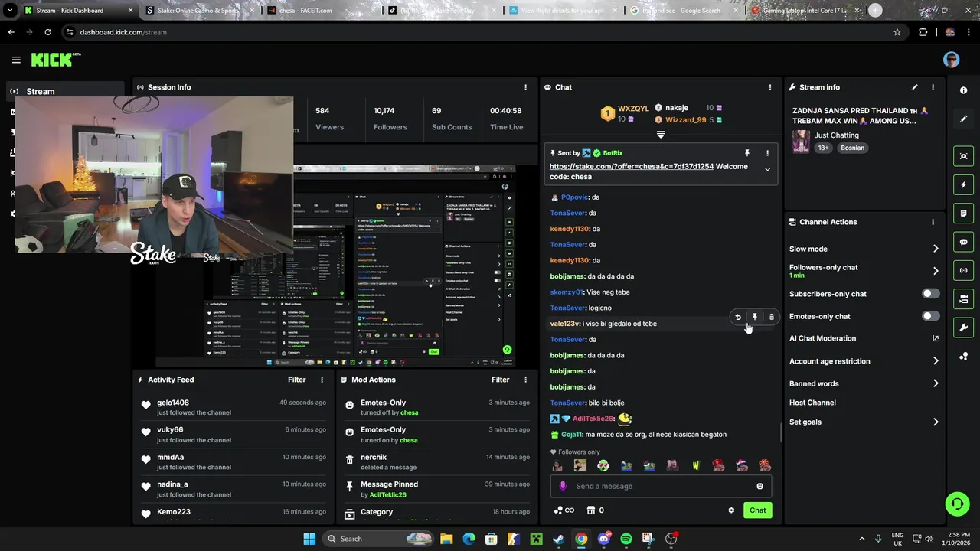Open the Session Info three-dot menu
980x551 pixels.
click(525, 87)
